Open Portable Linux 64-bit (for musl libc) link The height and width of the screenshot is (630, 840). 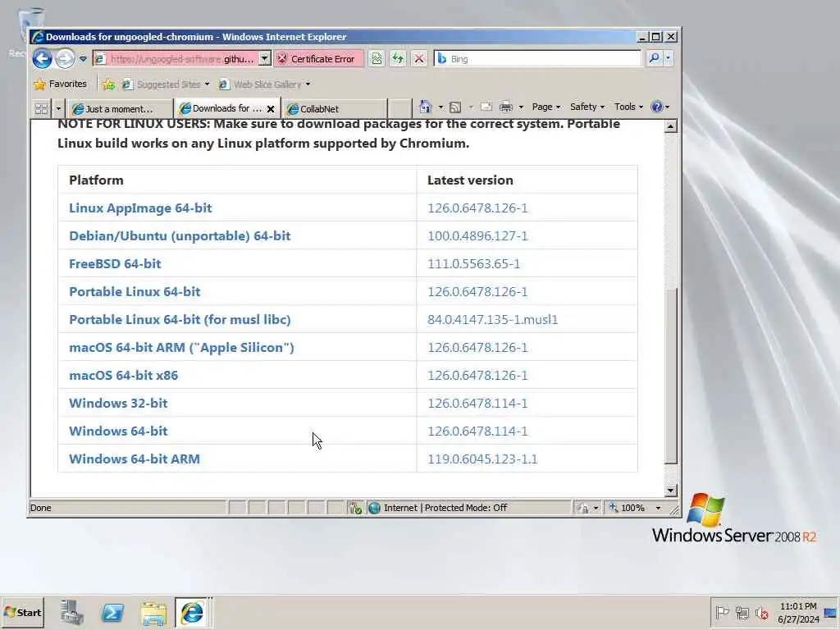180,319
